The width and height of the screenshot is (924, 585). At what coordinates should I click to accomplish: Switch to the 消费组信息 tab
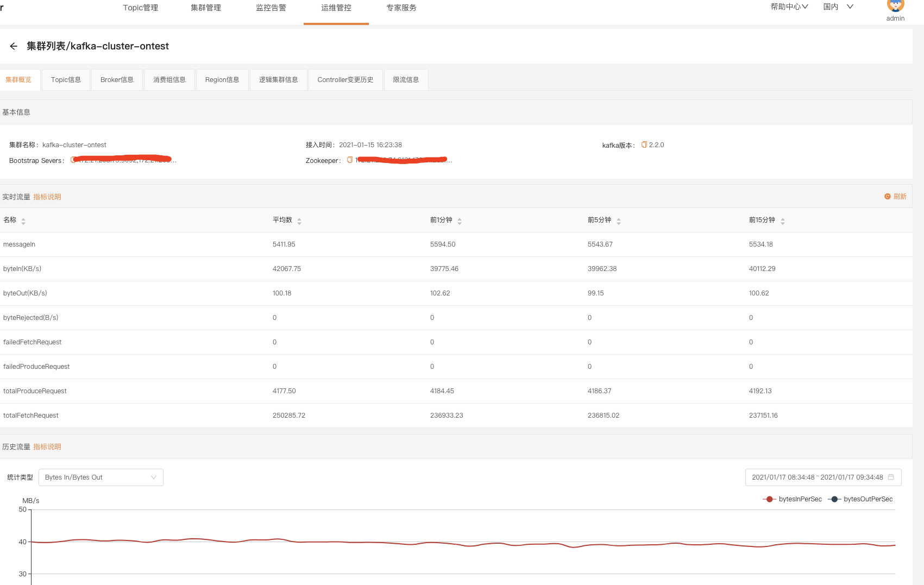[x=169, y=80]
